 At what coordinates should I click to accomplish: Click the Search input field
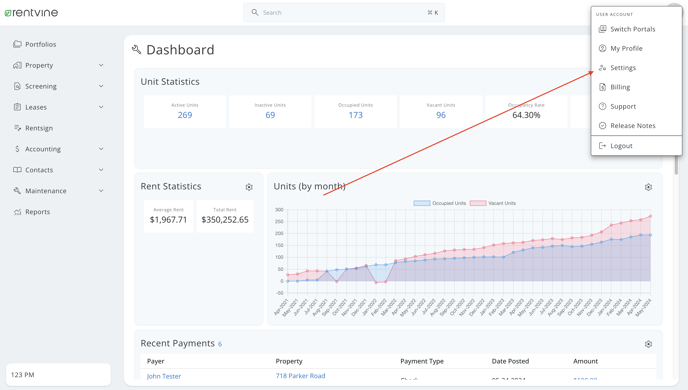344,13
